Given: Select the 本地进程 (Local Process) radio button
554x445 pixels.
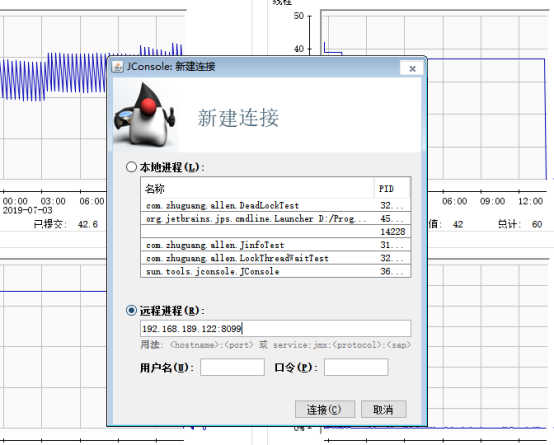Looking at the screenshot, I should (131, 167).
